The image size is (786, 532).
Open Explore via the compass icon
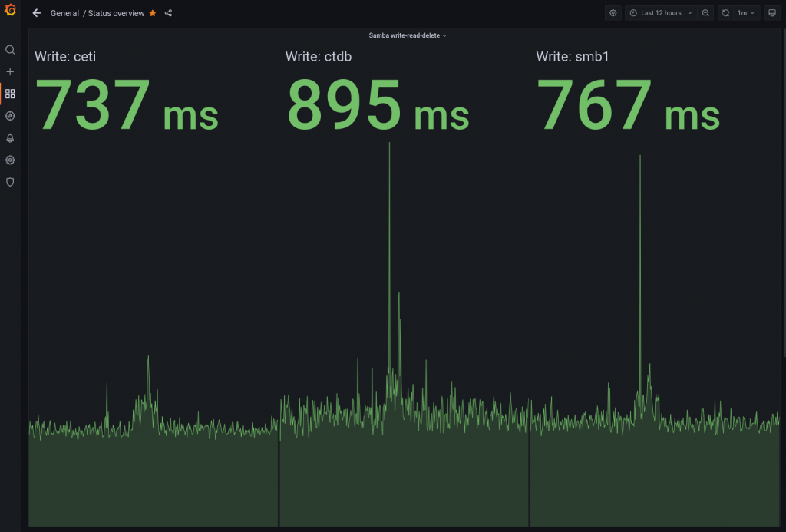pos(10,116)
